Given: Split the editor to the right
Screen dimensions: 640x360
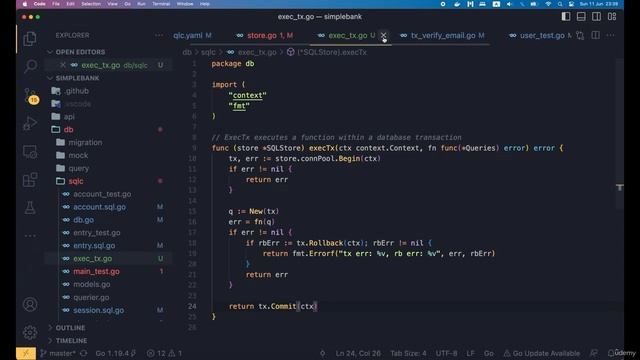Looking at the screenshot, I should (x=596, y=36).
